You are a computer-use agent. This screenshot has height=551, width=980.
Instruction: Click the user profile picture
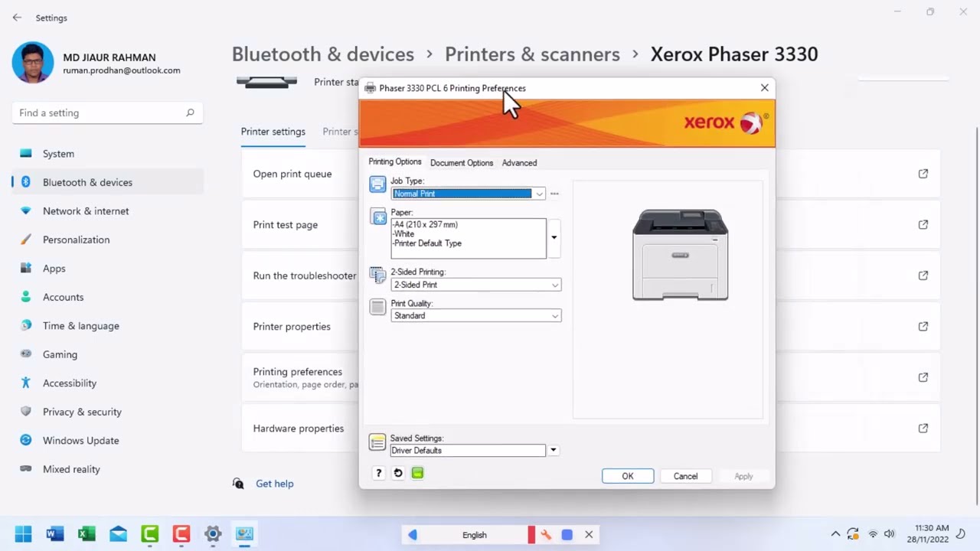coord(33,63)
